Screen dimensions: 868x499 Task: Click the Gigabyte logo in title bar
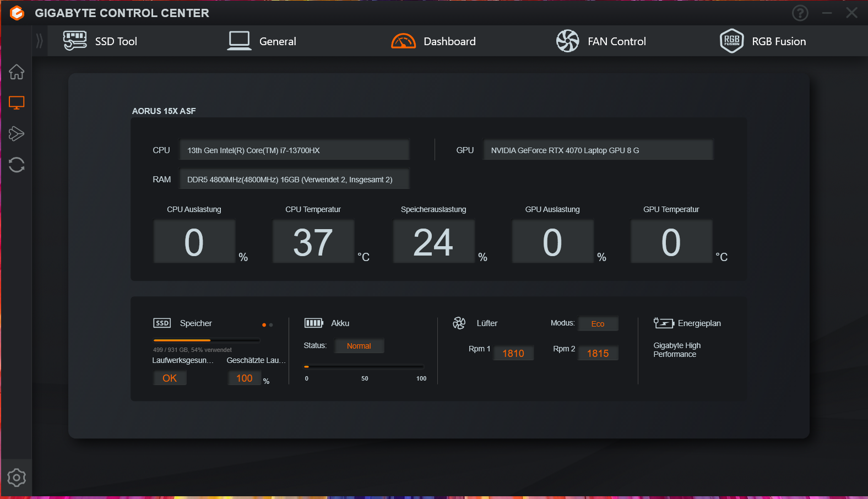pyautogui.click(x=17, y=13)
